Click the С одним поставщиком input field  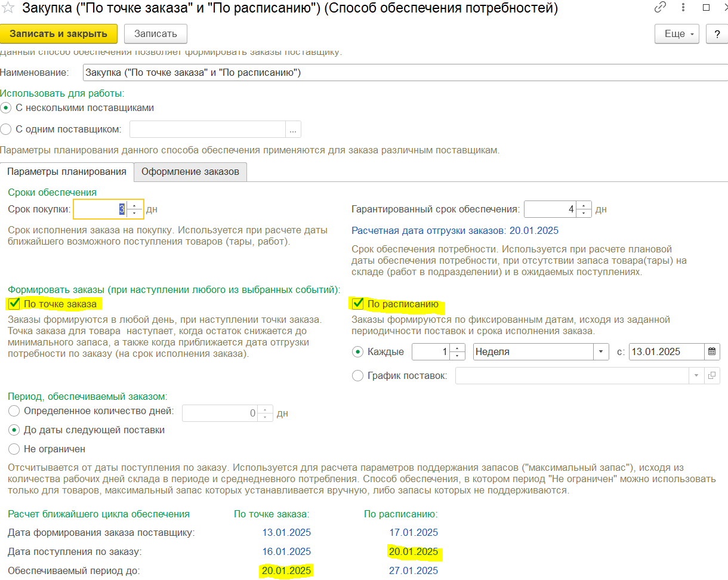[x=208, y=129]
